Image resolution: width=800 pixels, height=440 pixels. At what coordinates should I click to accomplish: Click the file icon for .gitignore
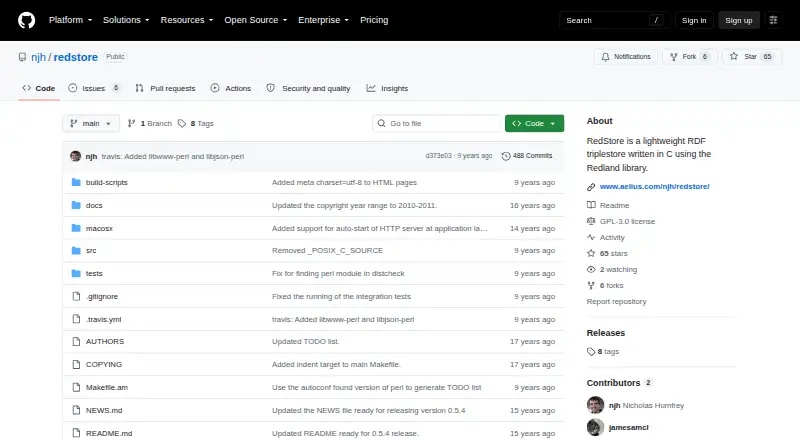pos(76,297)
